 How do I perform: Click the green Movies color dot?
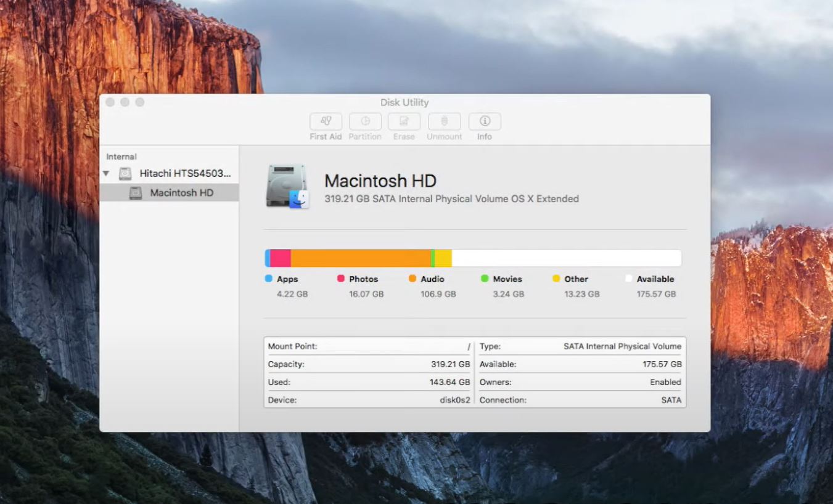(485, 278)
